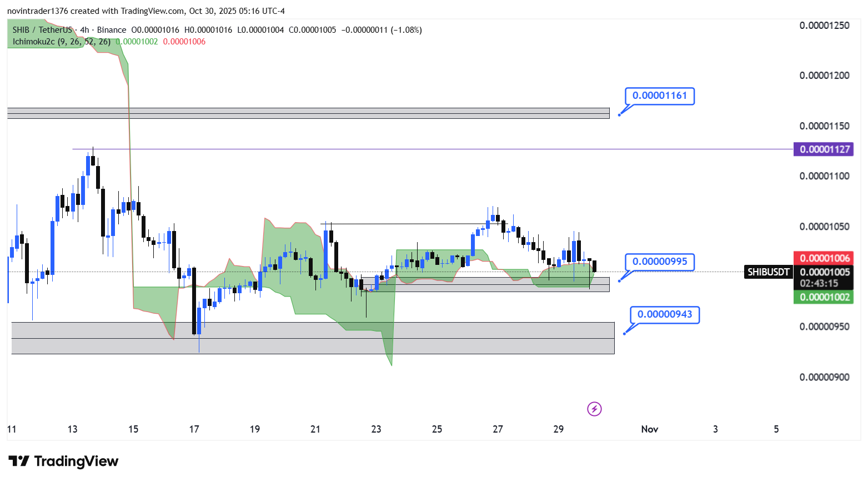Click the purple 0.00001127 price axis label

824,149
